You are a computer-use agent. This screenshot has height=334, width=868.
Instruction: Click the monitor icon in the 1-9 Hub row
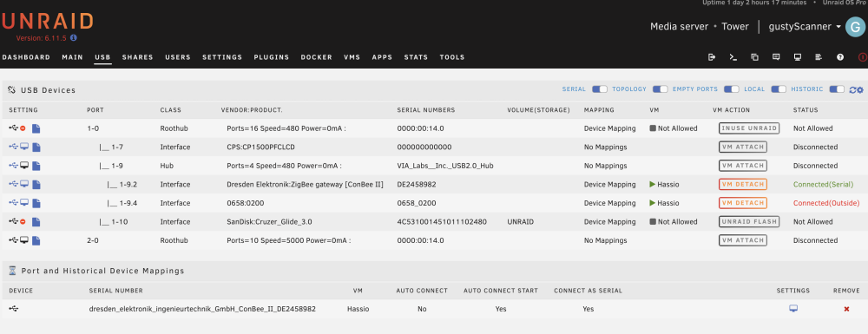[24, 166]
